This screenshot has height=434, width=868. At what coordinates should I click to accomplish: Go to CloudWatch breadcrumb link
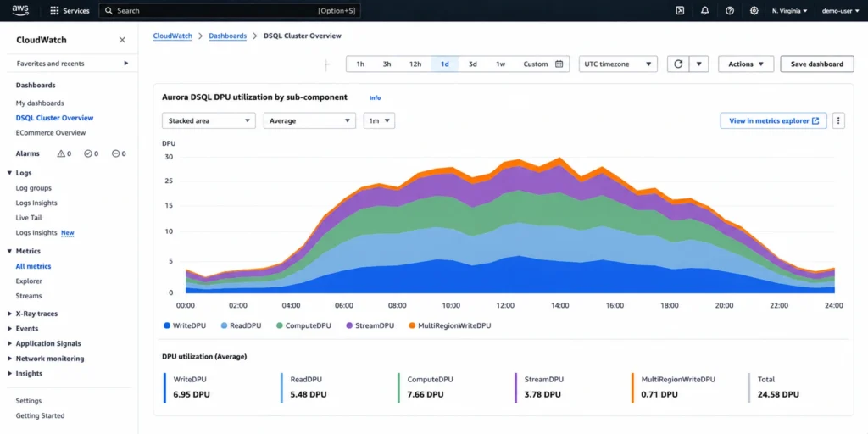[173, 36]
